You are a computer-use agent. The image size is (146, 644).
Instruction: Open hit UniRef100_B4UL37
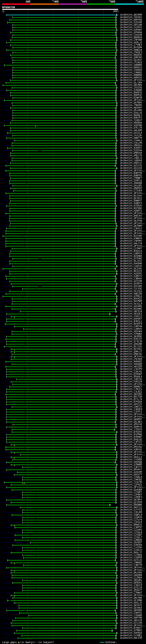point(131,552)
